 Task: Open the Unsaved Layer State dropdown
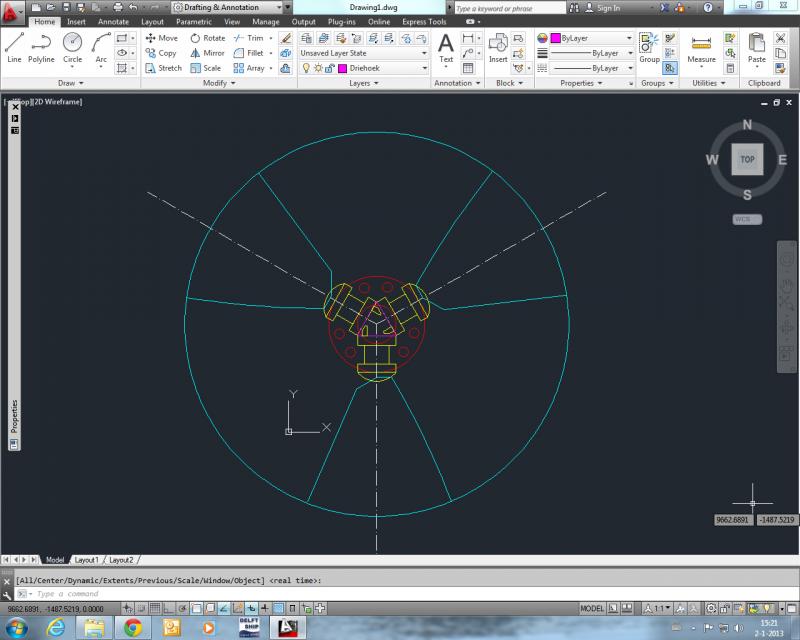363,53
